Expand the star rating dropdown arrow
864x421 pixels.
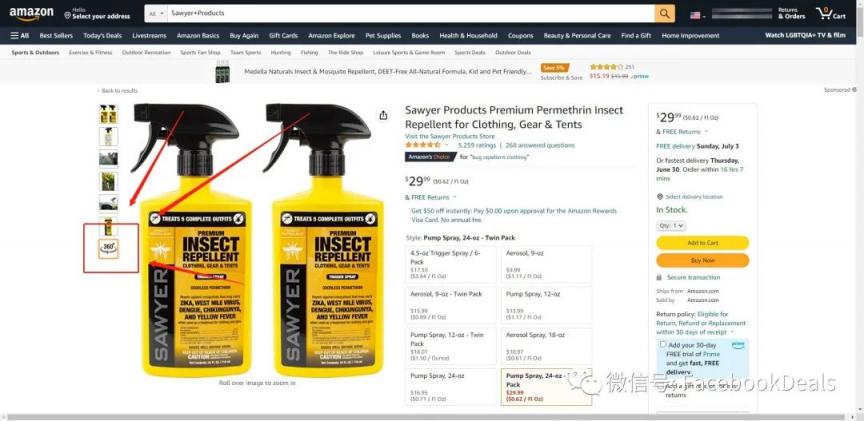click(447, 146)
